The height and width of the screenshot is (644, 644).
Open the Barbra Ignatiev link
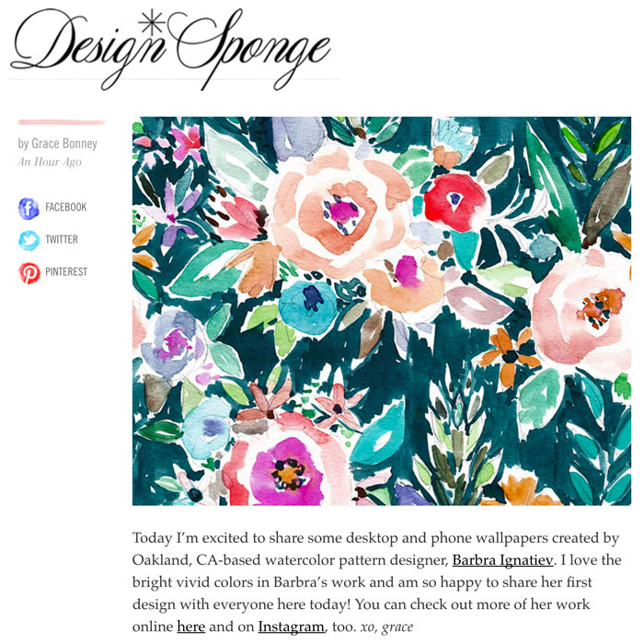coord(502,560)
